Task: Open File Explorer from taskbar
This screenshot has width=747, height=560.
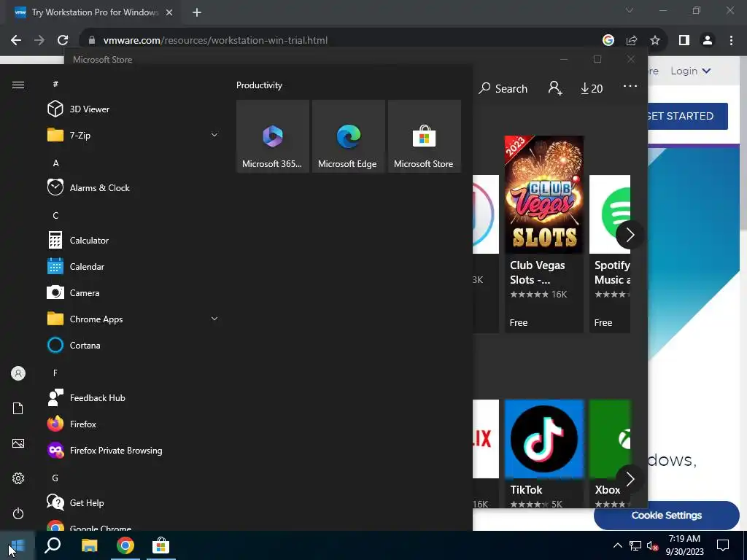Action: 89,545
